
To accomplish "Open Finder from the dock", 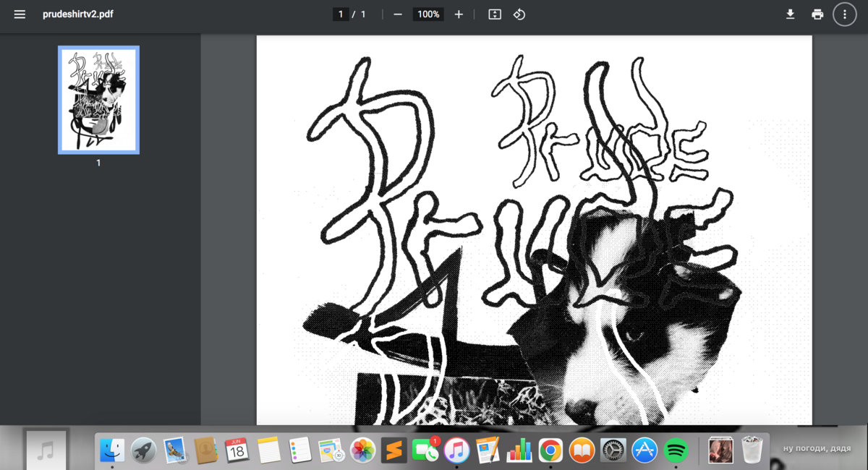I will (x=112, y=450).
